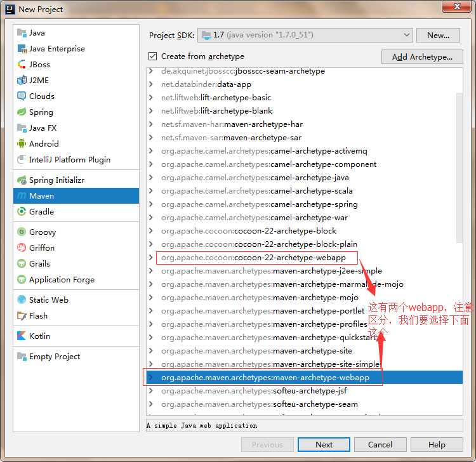Image resolution: width=476 pixels, height=462 pixels.
Task: Click the Griffon icon
Action: tap(22, 247)
